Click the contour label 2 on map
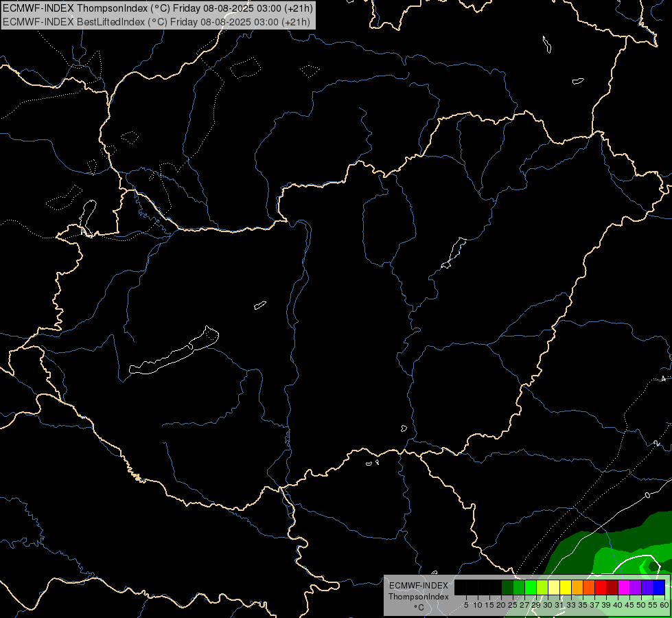 click(657, 443)
